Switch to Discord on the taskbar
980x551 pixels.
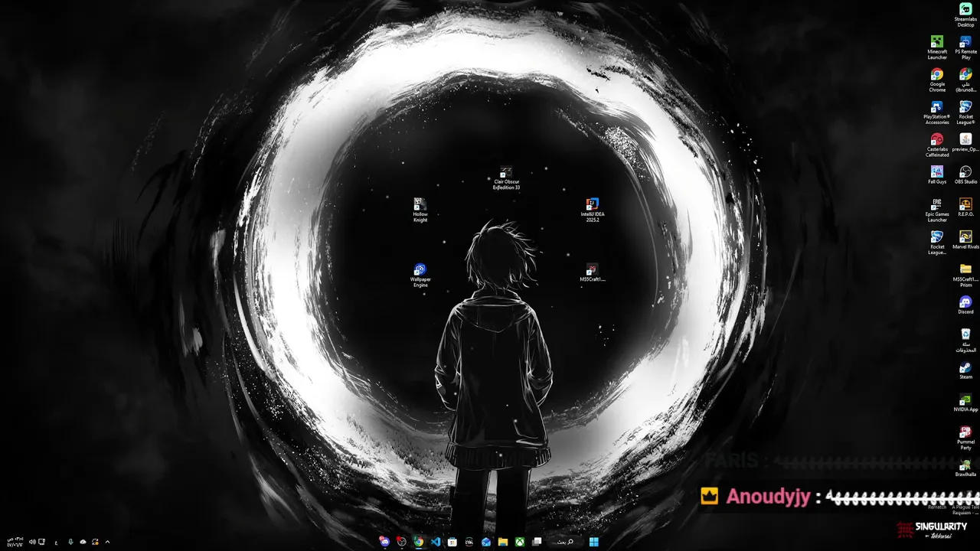tap(384, 542)
